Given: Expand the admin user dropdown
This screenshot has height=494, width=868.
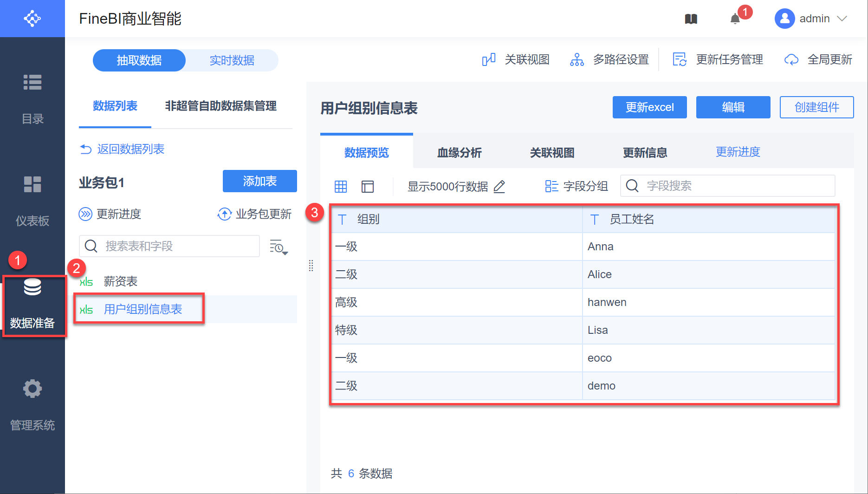Looking at the screenshot, I should point(842,19).
